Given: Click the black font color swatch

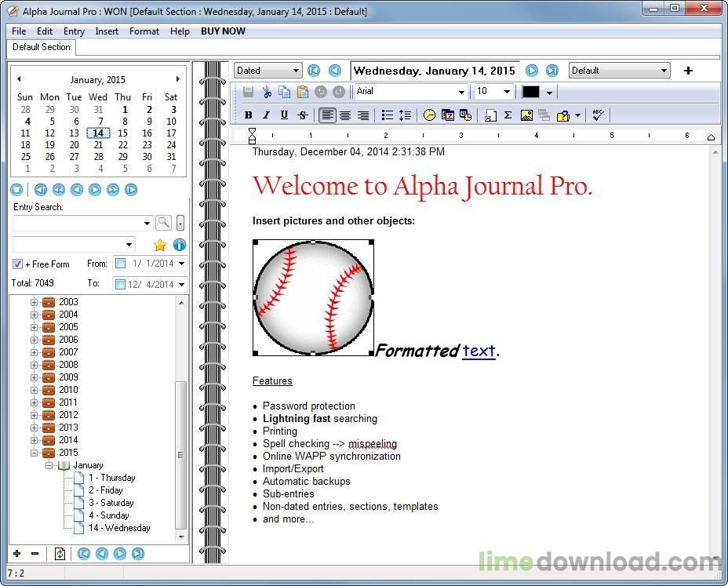Looking at the screenshot, I should (x=530, y=92).
